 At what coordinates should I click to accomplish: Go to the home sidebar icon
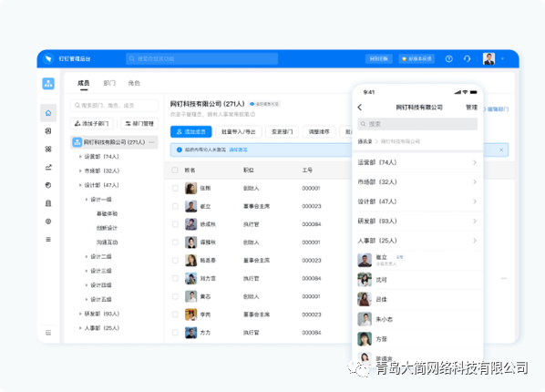point(48,113)
